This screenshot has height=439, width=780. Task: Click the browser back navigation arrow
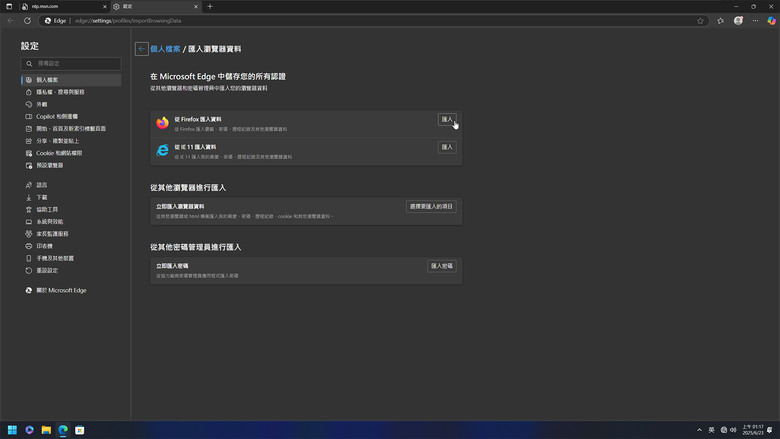11,21
